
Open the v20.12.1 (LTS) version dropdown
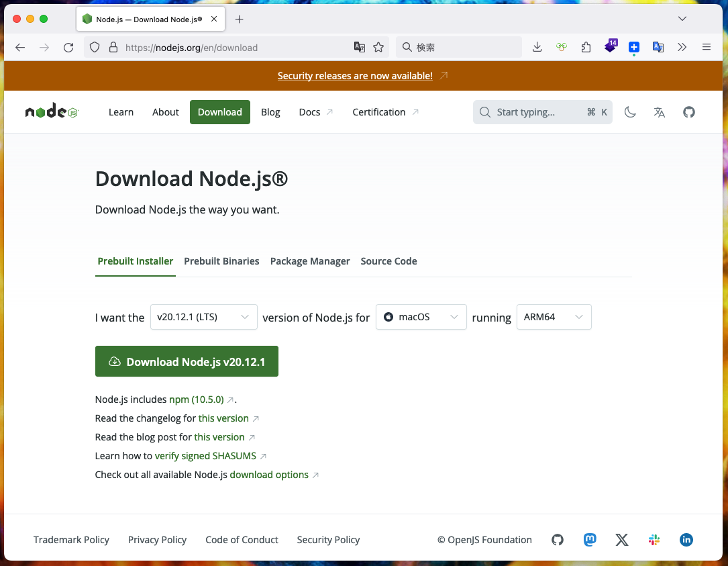tap(204, 317)
